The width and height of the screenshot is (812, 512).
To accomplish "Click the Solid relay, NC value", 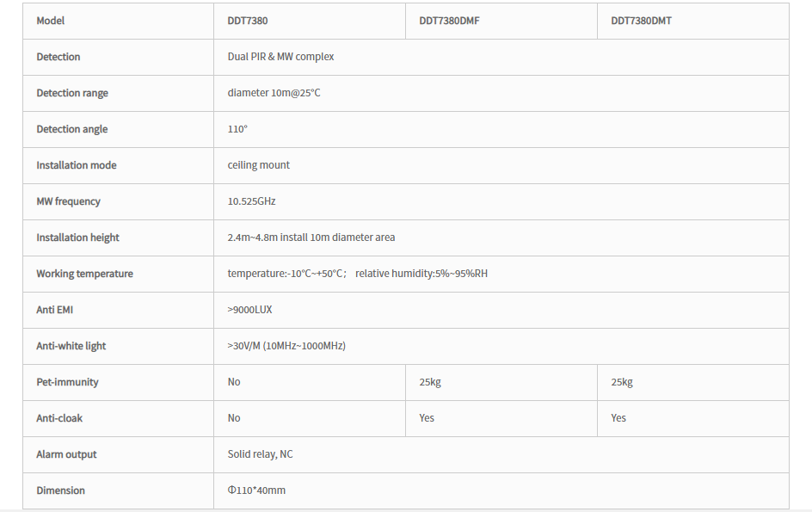I will pos(260,454).
